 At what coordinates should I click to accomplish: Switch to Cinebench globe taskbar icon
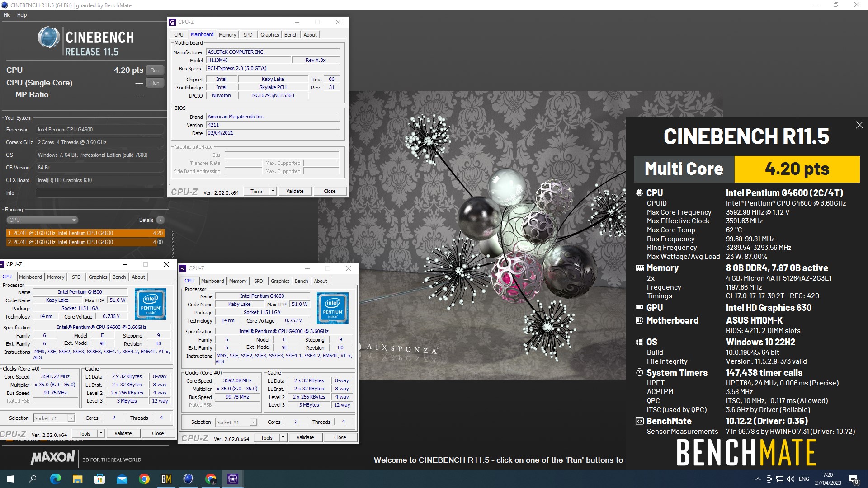(x=188, y=479)
